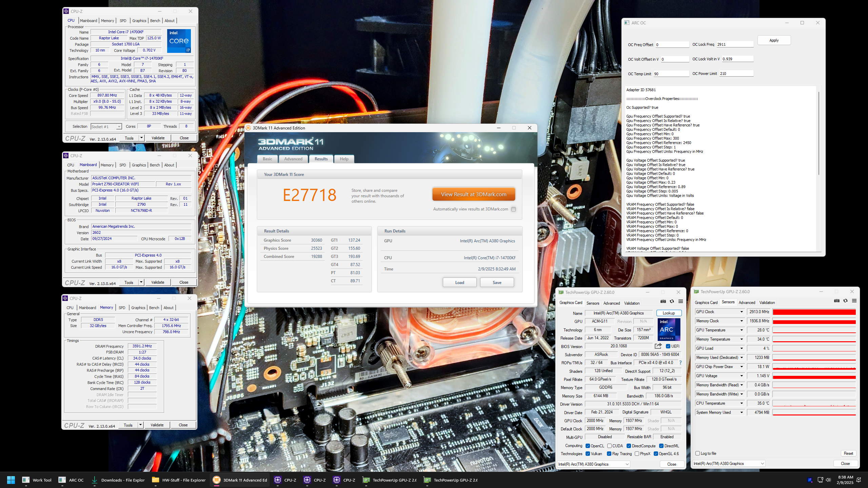Click the Memory Clock red sensor graph
868x488 pixels.
pyautogui.click(x=814, y=321)
